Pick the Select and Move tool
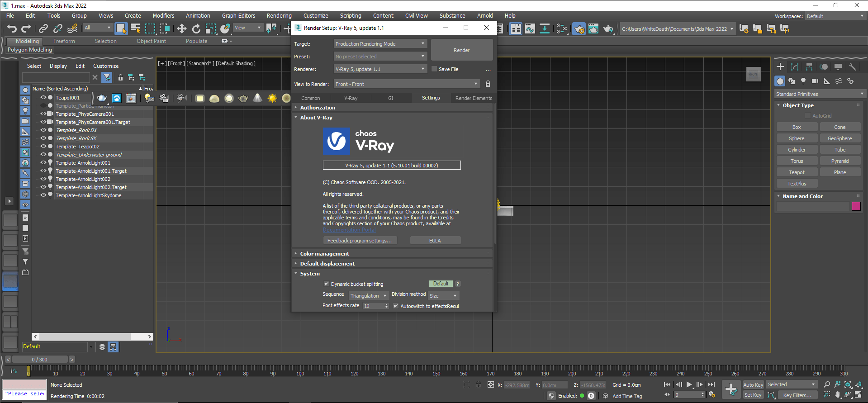The height and width of the screenshot is (403, 868). 181,28
